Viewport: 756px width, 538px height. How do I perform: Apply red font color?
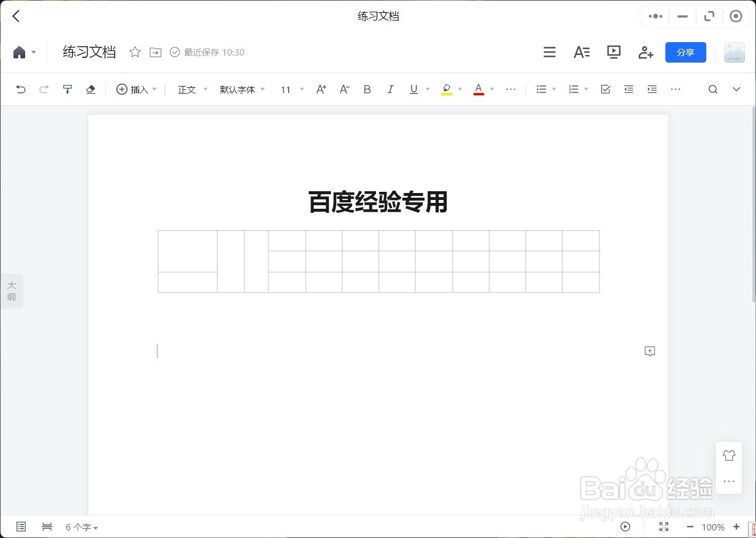pyautogui.click(x=479, y=89)
